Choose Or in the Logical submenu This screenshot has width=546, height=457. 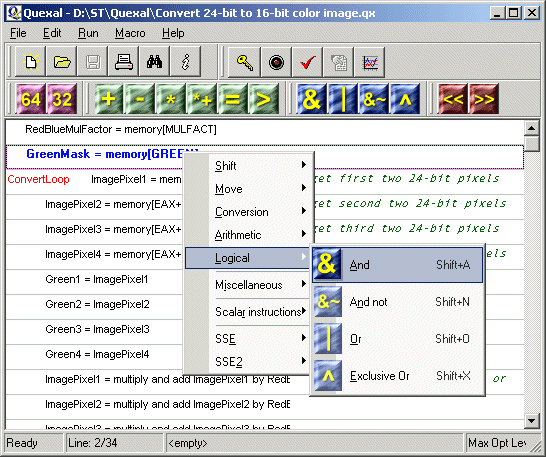pyautogui.click(x=397, y=339)
